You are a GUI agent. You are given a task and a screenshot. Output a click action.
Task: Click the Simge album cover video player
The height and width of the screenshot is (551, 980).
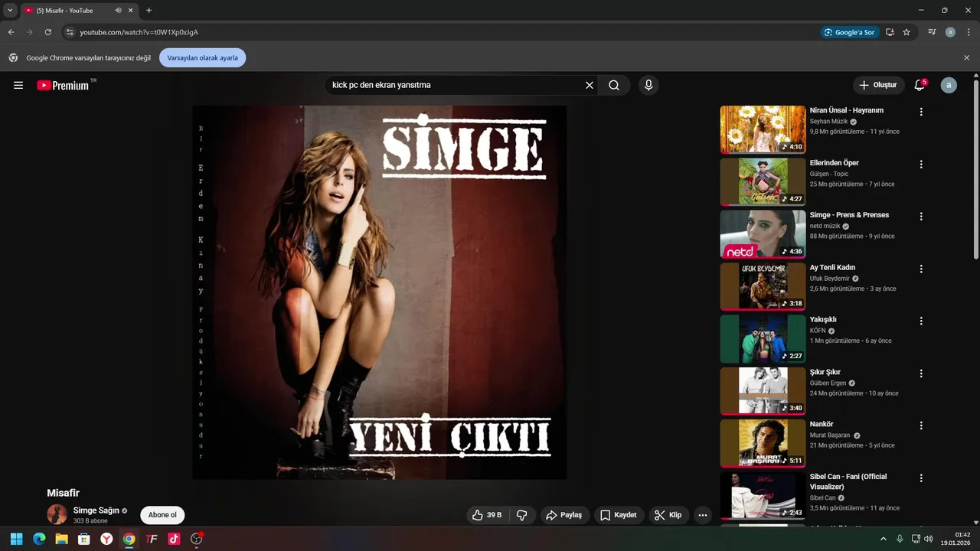coord(379,292)
